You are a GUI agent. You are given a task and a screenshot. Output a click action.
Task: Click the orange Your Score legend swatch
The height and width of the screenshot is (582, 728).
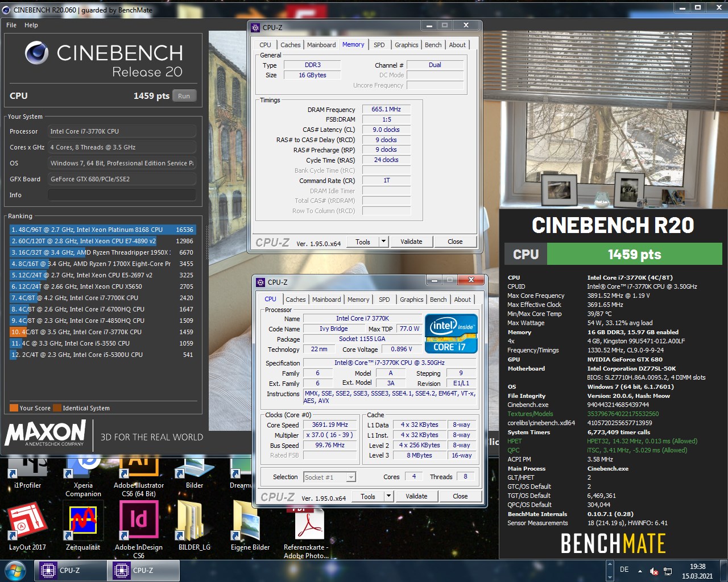(14, 408)
